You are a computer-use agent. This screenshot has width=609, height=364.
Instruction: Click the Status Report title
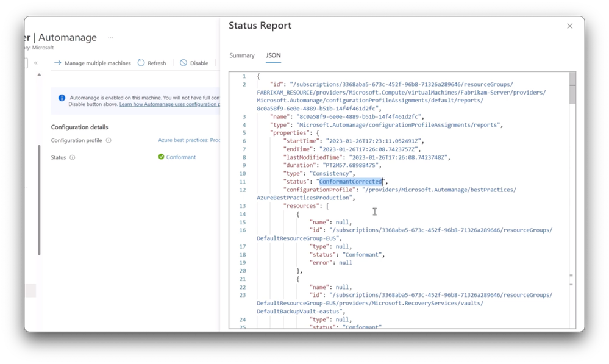tap(260, 26)
